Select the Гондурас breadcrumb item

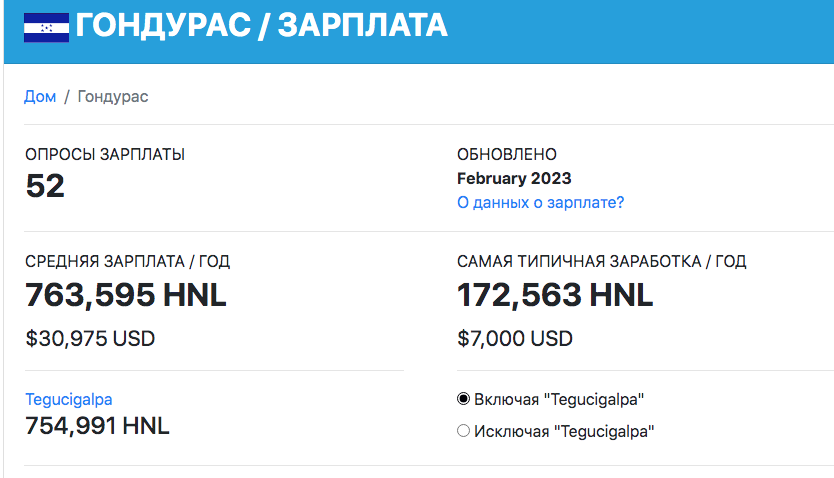point(113,97)
